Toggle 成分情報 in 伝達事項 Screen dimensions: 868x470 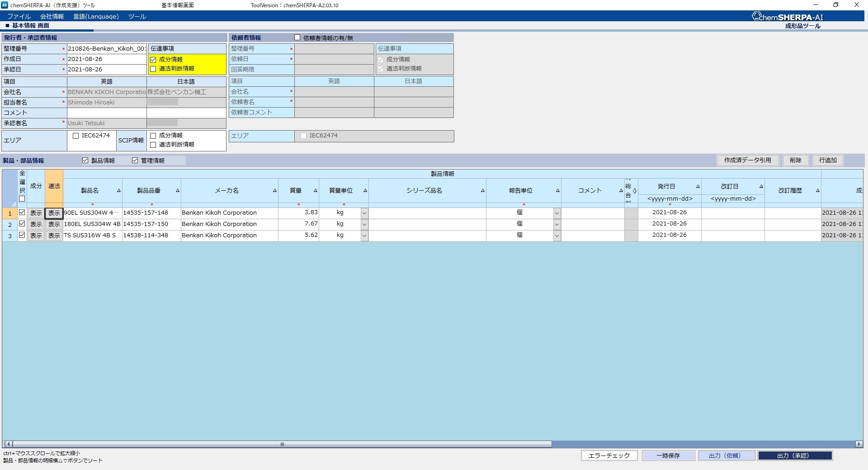[153, 60]
